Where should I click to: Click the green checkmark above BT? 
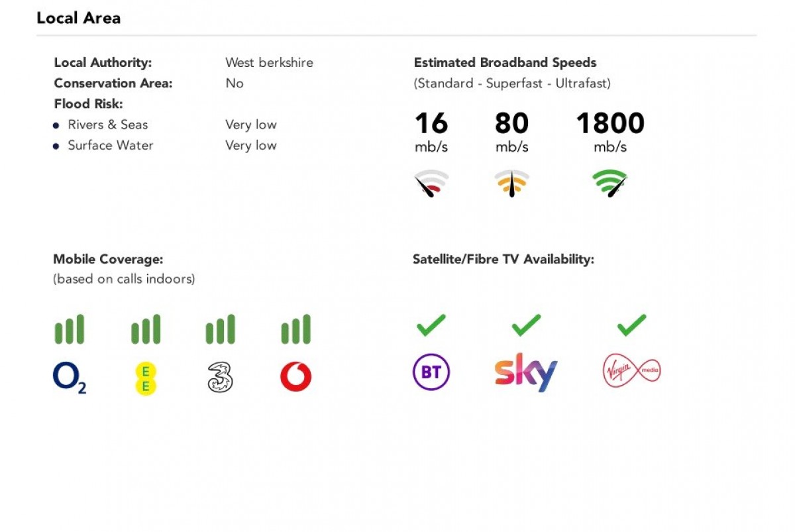431,325
